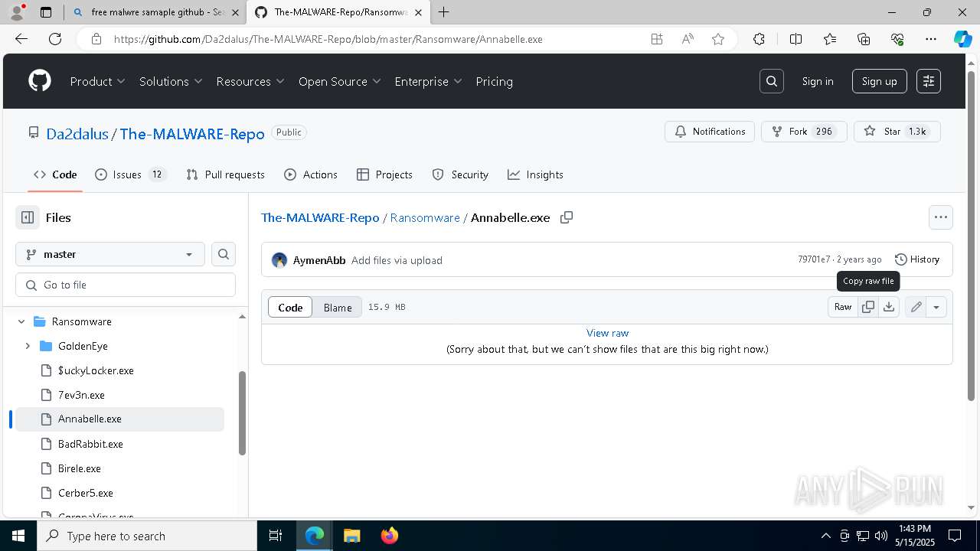Click the Raw button
This screenshot has height=551, width=980.
click(x=843, y=307)
